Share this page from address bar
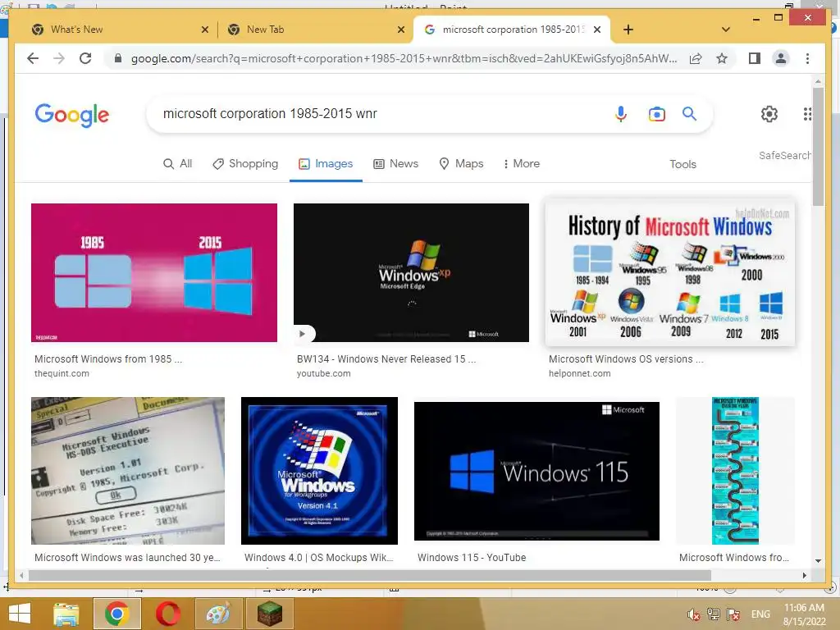The height and width of the screenshot is (630, 840). click(x=696, y=58)
